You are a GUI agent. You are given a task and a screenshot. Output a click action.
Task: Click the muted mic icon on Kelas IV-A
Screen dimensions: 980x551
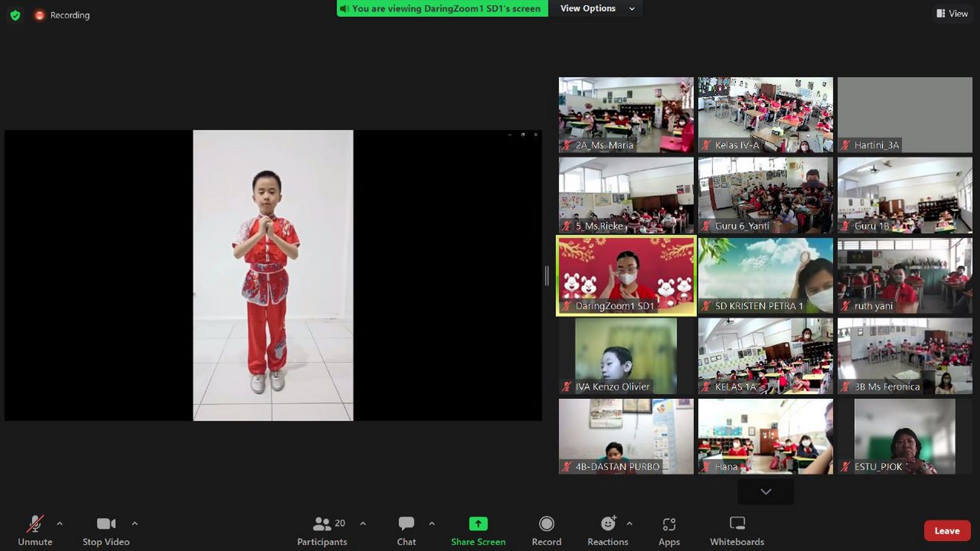pyautogui.click(x=706, y=145)
